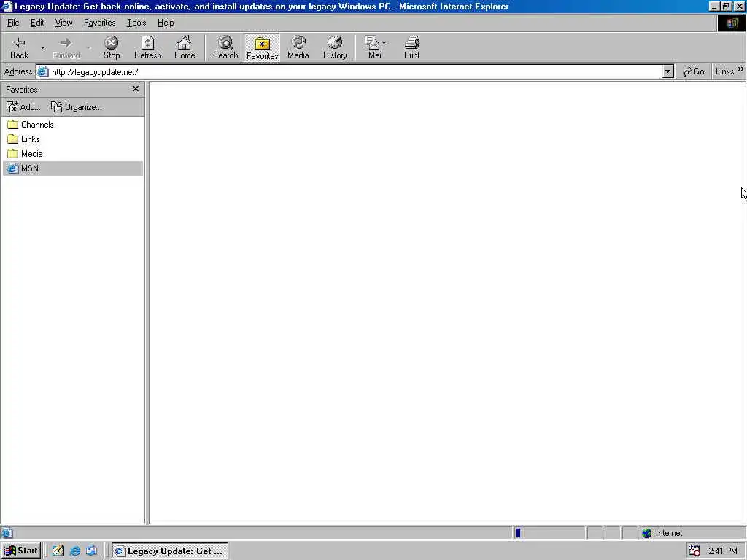The width and height of the screenshot is (747, 560).
Task: Refresh the current page
Action: tap(147, 47)
